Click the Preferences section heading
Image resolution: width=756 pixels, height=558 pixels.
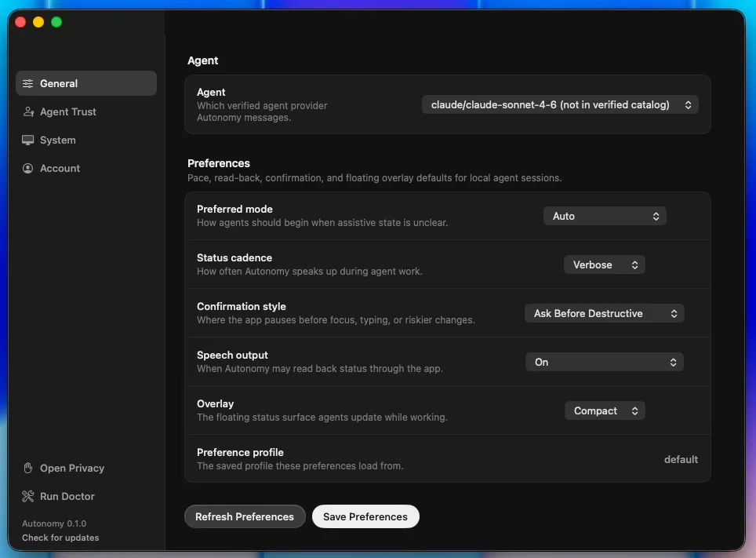pyautogui.click(x=219, y=163)
